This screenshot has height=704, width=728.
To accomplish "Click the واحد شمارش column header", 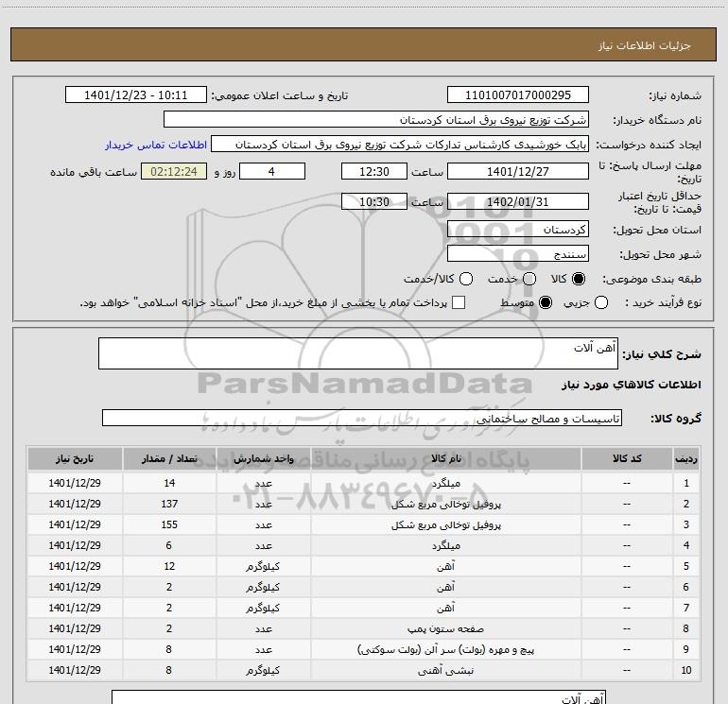I will coord(263,458).
